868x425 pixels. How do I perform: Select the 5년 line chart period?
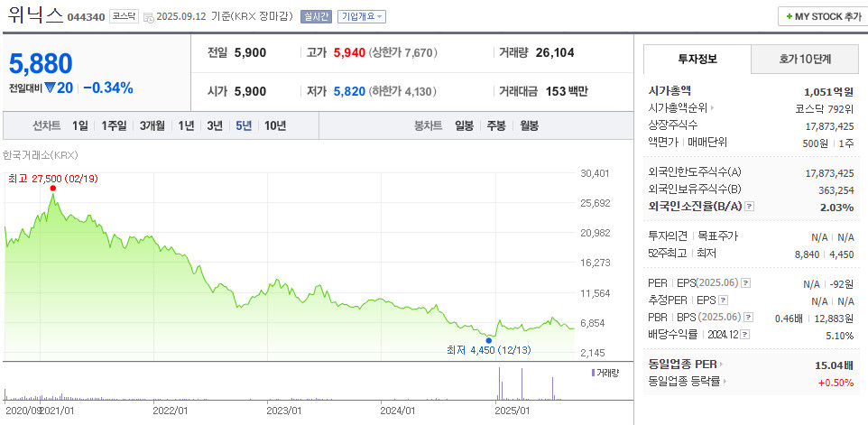244,125
